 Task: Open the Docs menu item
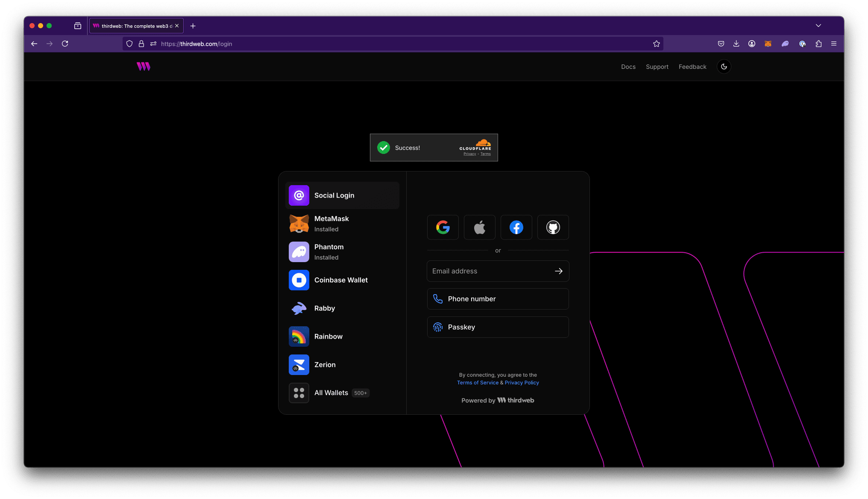(628, 67)
